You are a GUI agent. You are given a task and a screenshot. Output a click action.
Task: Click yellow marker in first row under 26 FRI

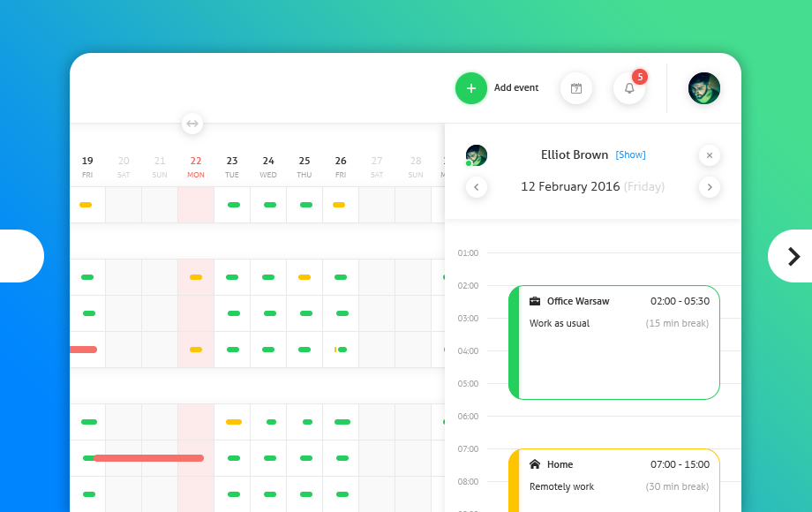339,205
